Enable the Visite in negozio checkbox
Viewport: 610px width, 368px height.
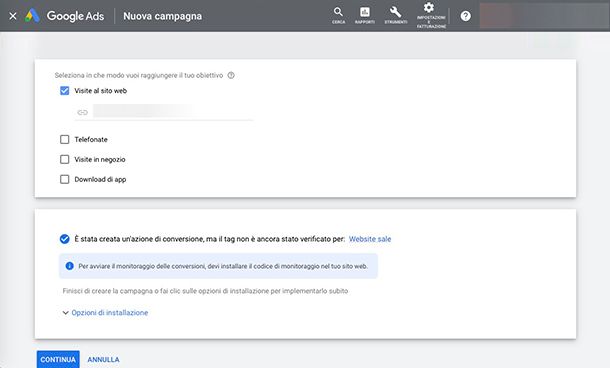pyautogui.click(x=65, y=159)
